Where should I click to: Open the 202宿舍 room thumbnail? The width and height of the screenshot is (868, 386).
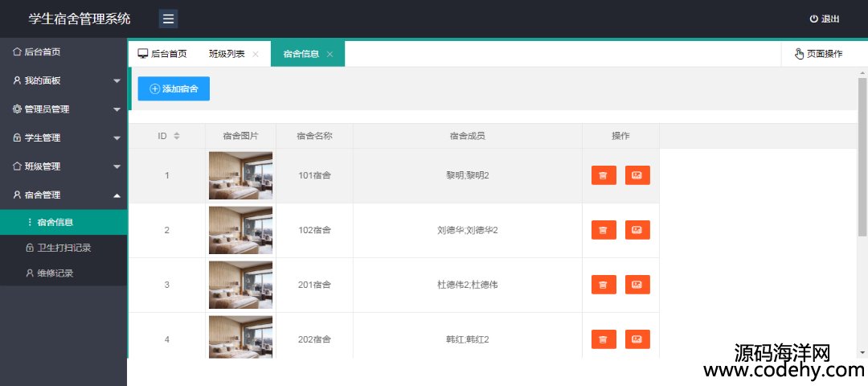(241, 337)
